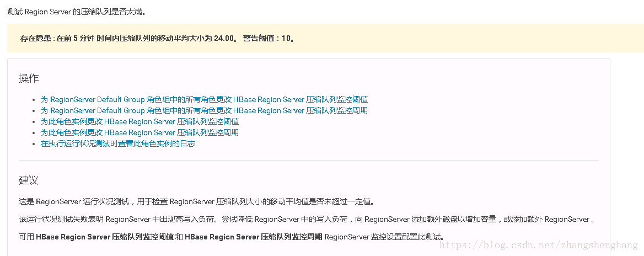Viewport: 644px width, 256px height.
Task: Open group-wide 压缩队列监控阈值 change link
Action: click(x=204, y=99)
